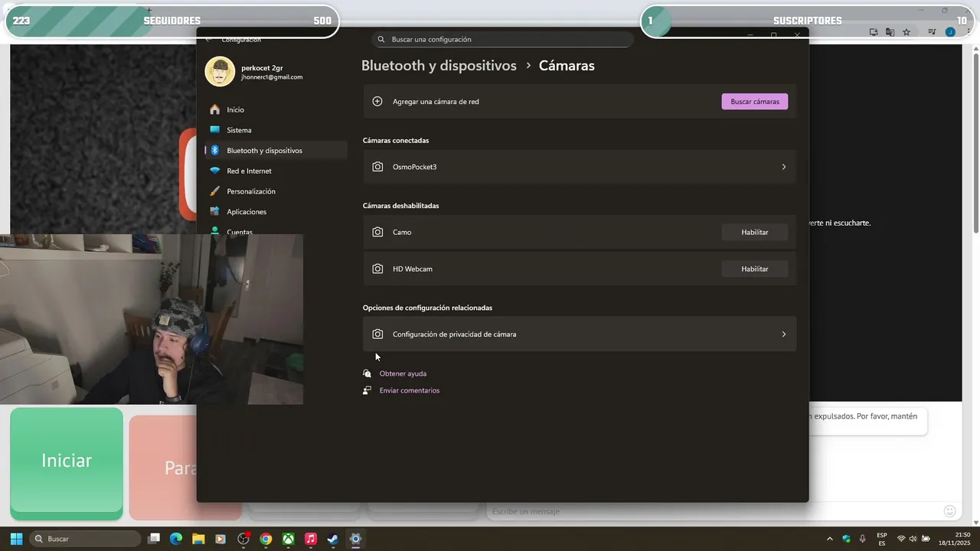Screen dimensions: 980x551
Task: Click the volume icon in system tray
Action: pos(913,539)
